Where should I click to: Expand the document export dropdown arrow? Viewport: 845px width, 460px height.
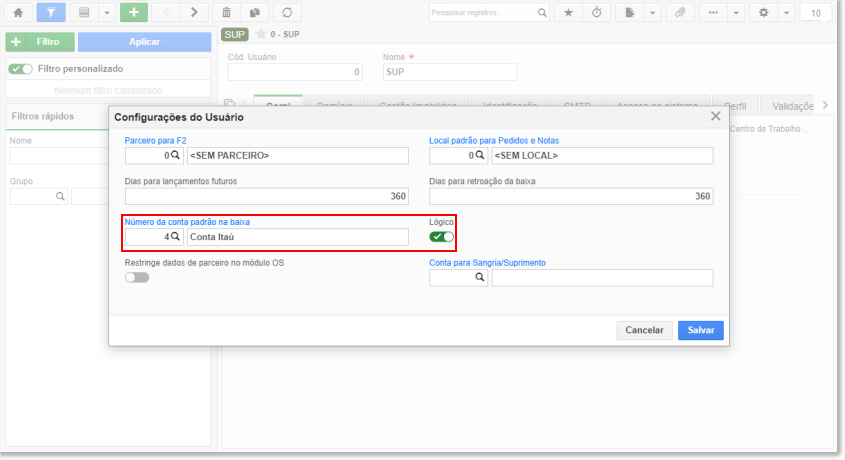[652, 12]
